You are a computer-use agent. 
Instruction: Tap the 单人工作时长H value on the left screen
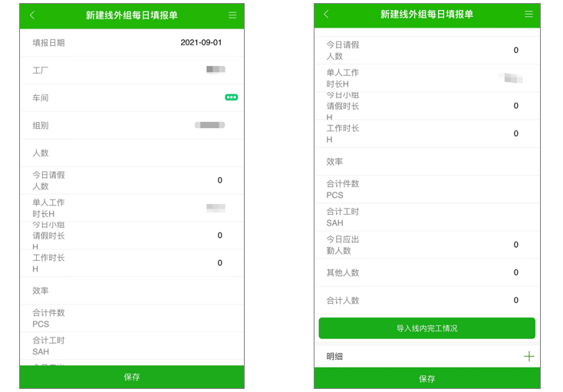(216, 208)
